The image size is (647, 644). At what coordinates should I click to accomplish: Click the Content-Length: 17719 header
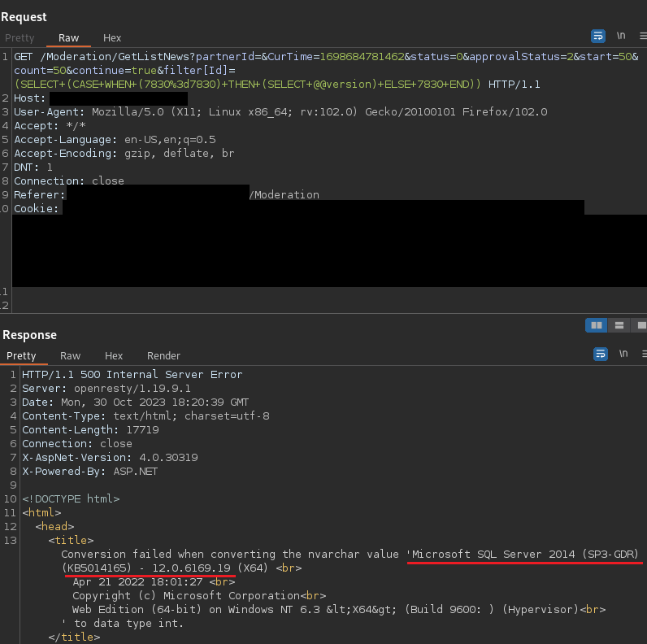(x=90, y=430)
